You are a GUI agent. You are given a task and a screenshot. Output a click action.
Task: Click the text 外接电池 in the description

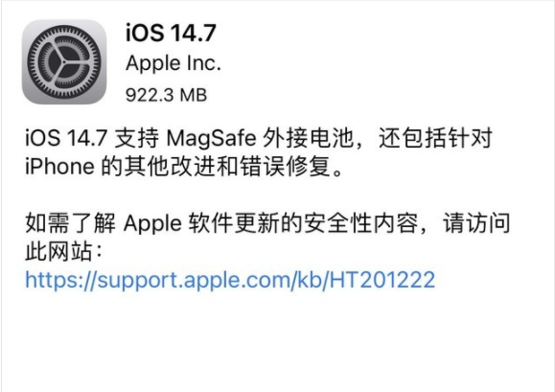308,138
